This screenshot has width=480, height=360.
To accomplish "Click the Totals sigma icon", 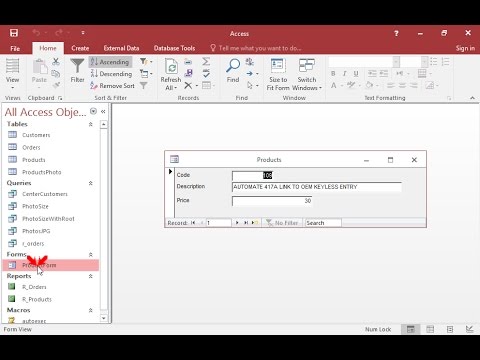I will click(206, 61).
